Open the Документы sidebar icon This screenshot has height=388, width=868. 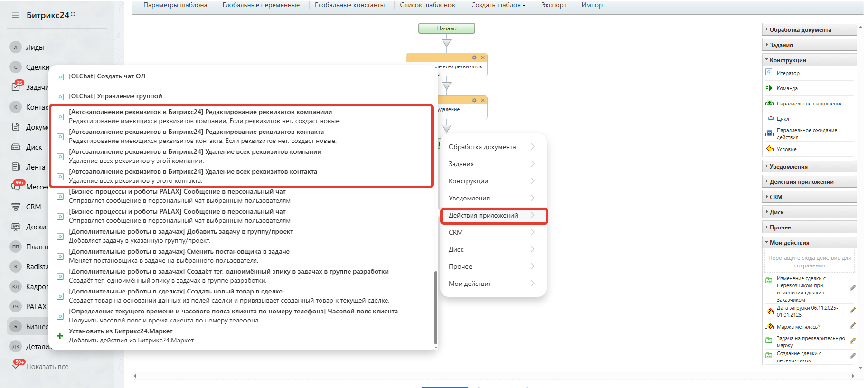pyautogui.click(x=16, y=127)
